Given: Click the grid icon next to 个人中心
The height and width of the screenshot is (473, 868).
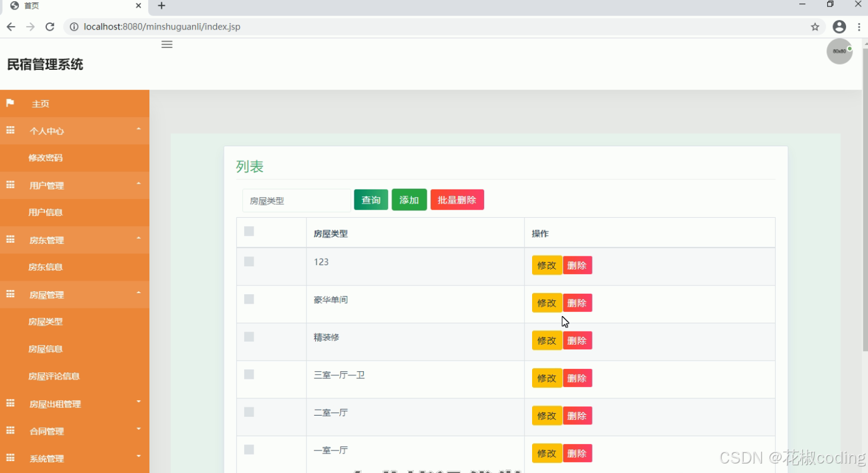Looking at the screenshot, I should (x=10, y=130).
